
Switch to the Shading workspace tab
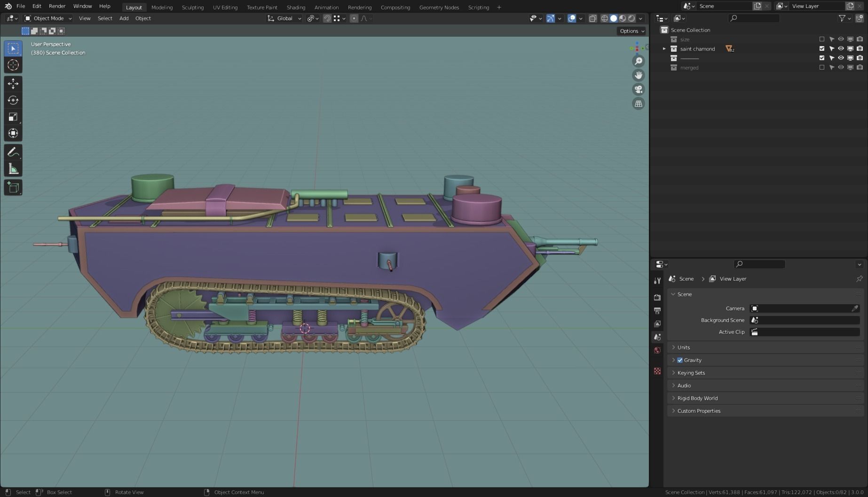click(296, 7)
